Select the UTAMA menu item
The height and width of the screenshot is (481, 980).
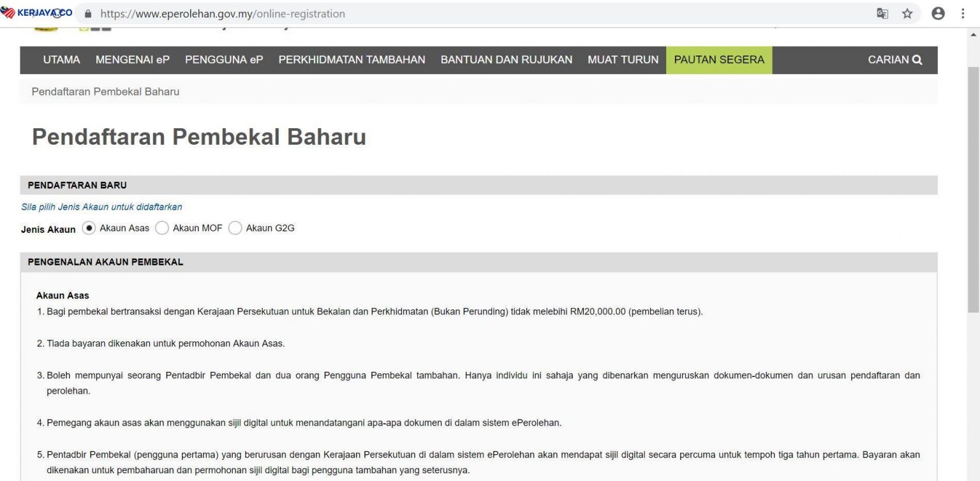[61, 59]
